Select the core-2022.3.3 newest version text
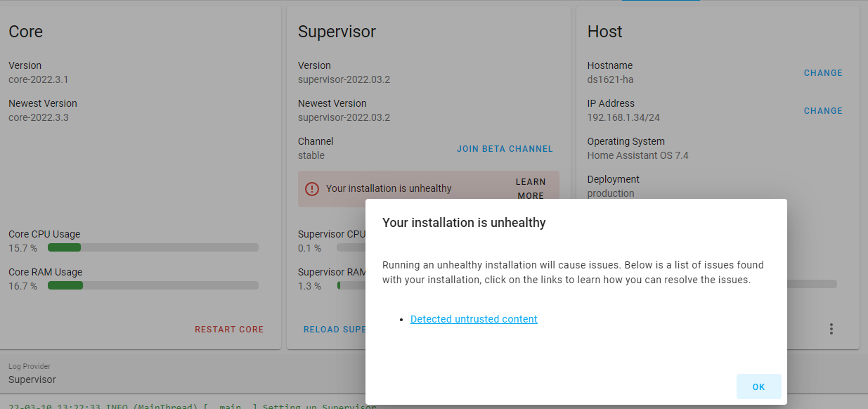Viewport: 868px width, 409px height. coord(39,117)
